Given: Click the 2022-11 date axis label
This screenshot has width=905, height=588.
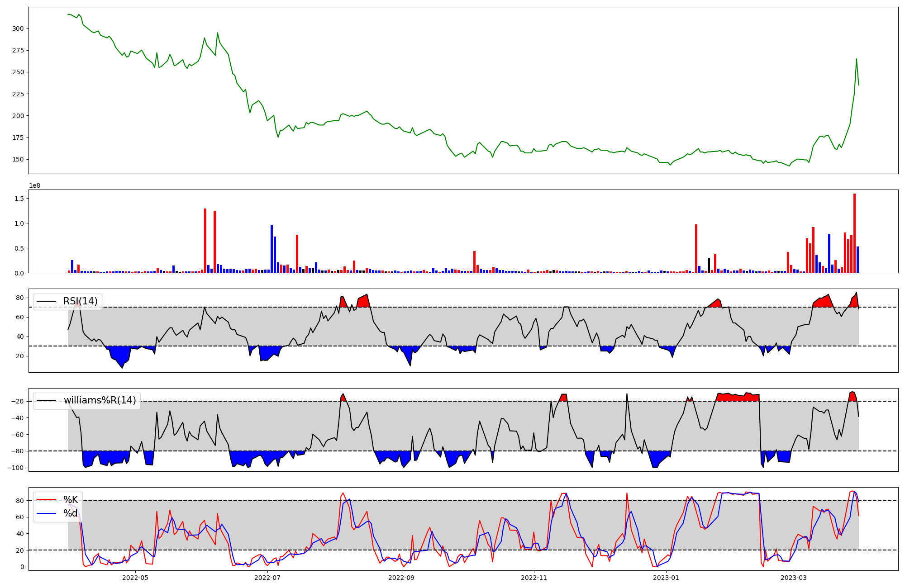Looking at the screenshot, I should (x=534, y=578).
